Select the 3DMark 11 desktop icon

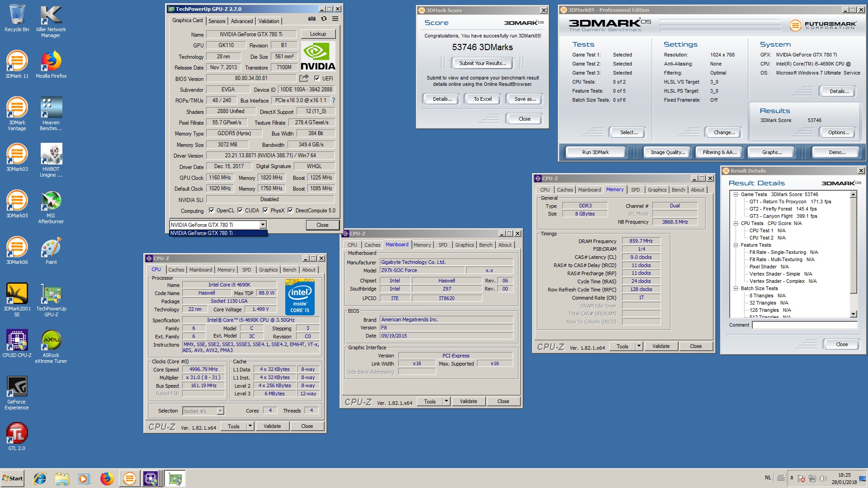[17, 65]
